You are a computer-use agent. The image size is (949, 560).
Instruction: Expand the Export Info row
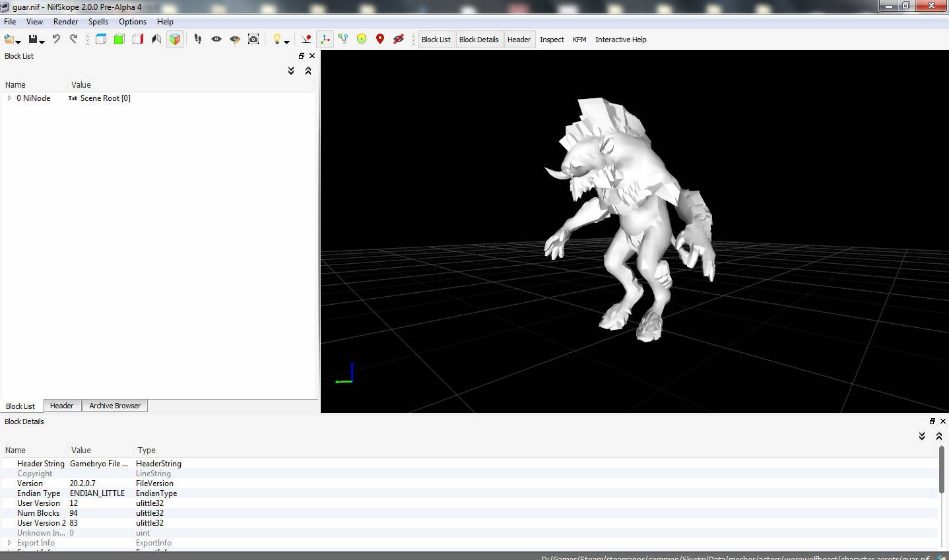pyautogui.click(x=9, y=543)
